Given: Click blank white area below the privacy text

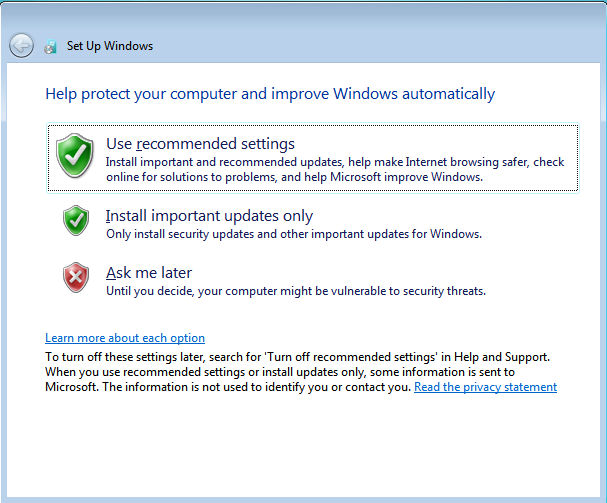Looking at the screenshot, I should [x=304, y=445].
